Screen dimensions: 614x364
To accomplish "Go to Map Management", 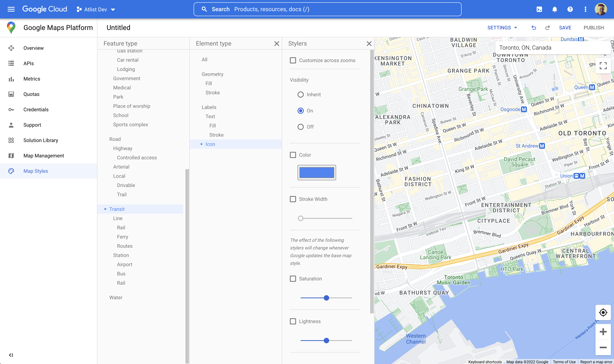I will coord(43,155).
